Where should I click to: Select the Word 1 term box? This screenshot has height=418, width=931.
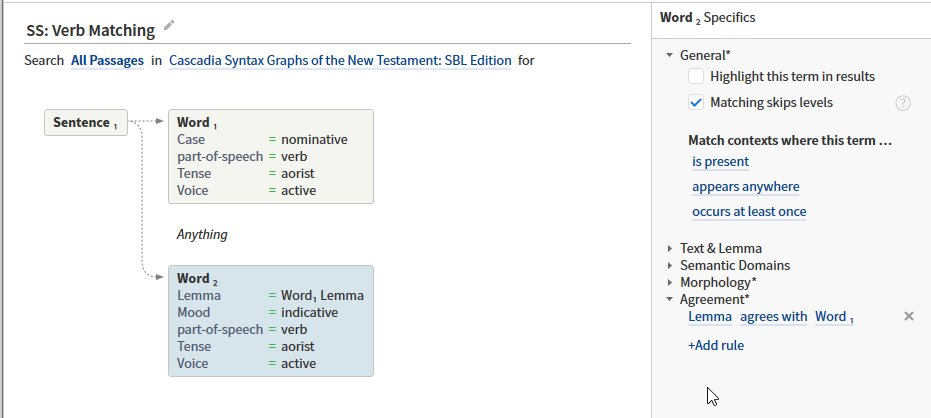271,156
